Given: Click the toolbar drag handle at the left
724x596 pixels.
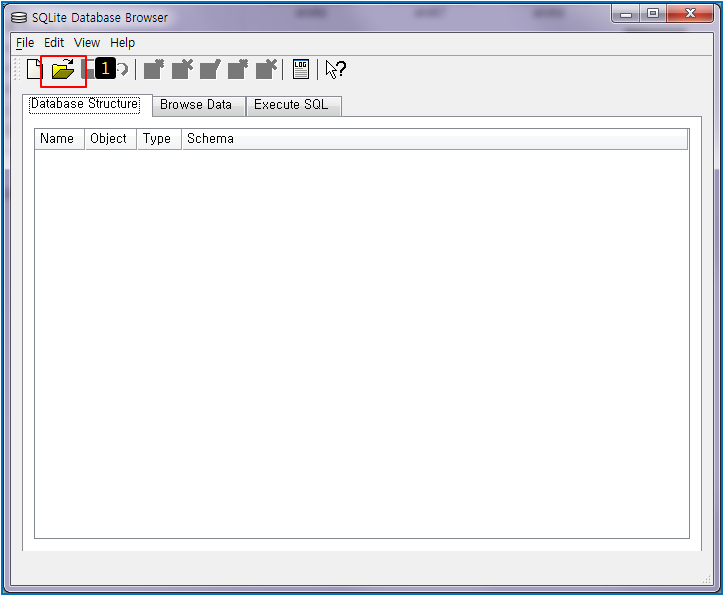Looking at the screenshot, I should tap(18, 69).
